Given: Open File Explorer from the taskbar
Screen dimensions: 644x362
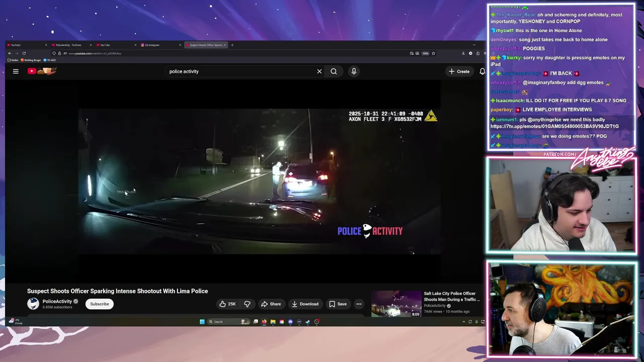Looking at the screenshot, I should pos(273,322).
